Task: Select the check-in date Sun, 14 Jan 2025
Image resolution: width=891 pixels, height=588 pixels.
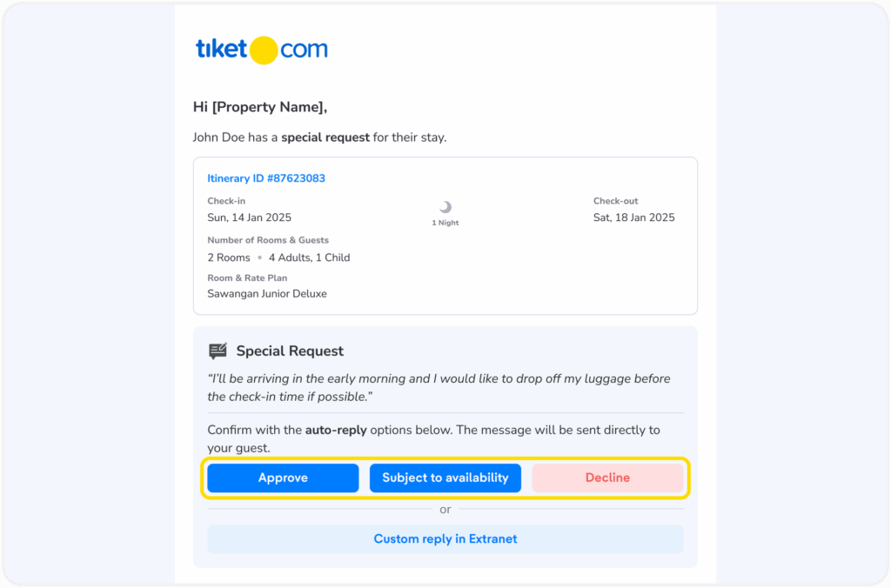Action: pyautogui.click(x=249, y=217)
